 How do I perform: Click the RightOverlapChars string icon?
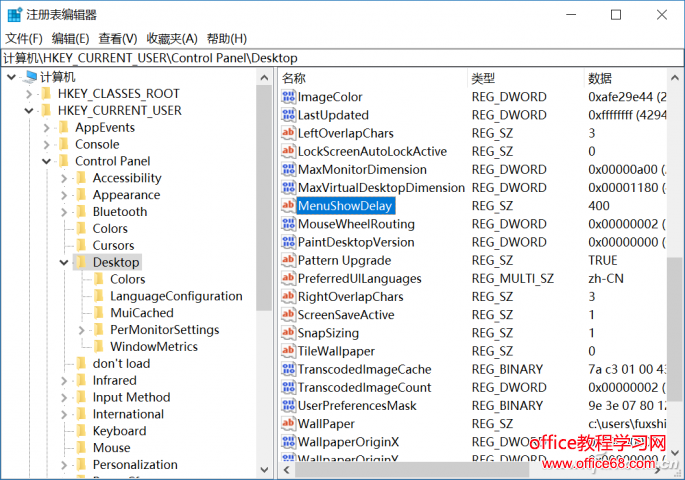(x=288, y=297)
